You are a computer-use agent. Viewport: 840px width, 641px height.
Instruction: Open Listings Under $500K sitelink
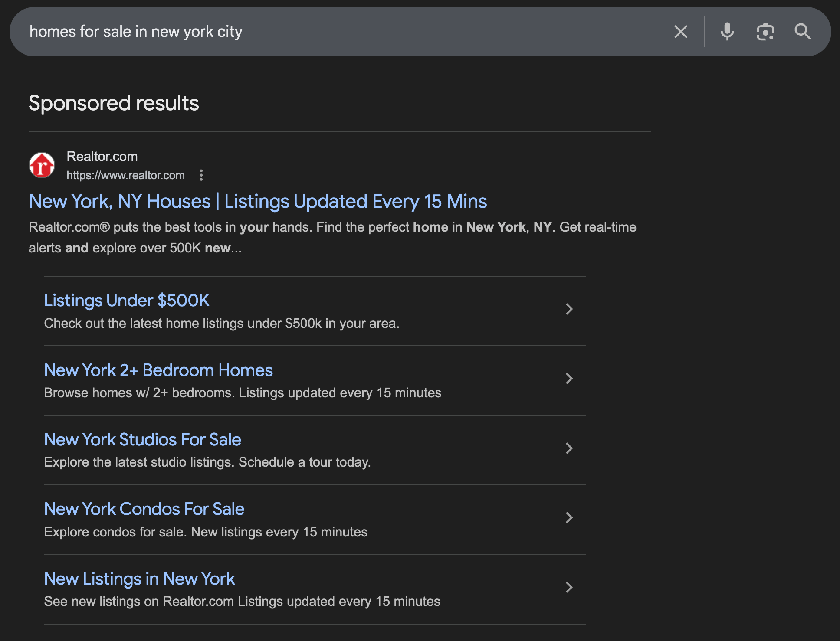click(127, 301)
